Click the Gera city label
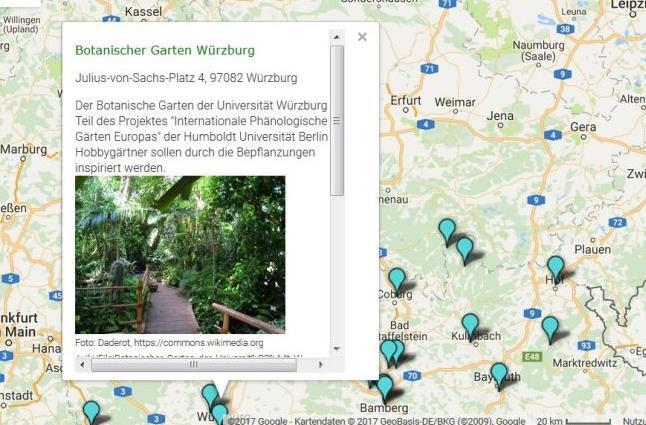The image size is (646, 425). pyautogui.click(x=583, y=127)
